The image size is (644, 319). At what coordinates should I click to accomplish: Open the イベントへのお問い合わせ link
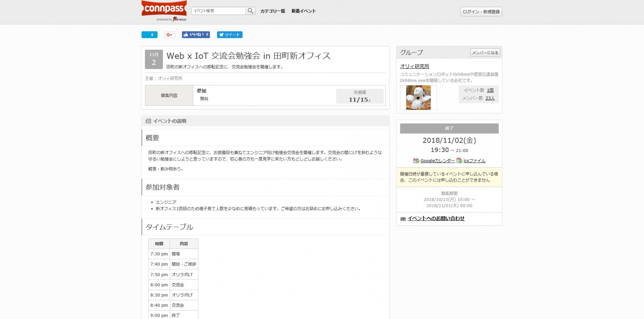pyautogui.click(x=436, y=219)
